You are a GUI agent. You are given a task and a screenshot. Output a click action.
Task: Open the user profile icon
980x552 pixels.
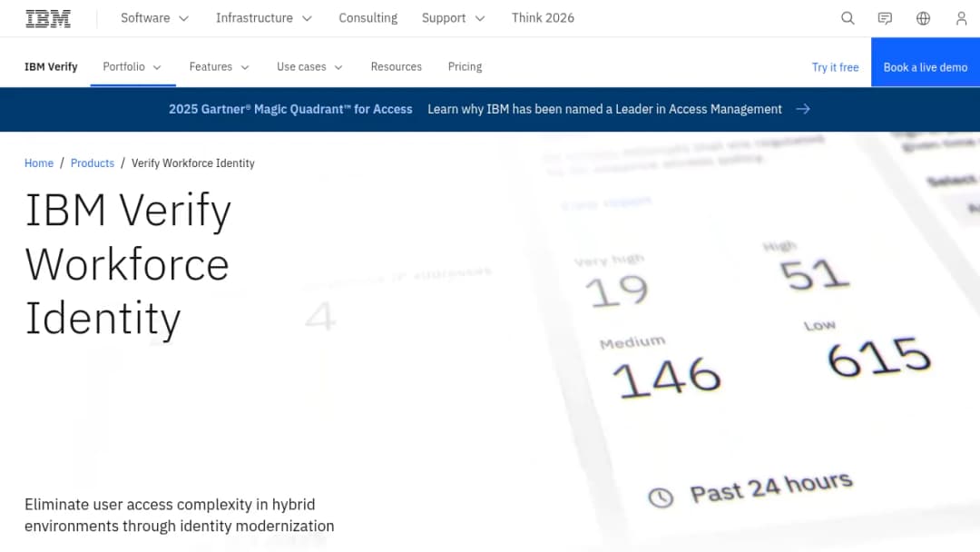click(961, 18)
